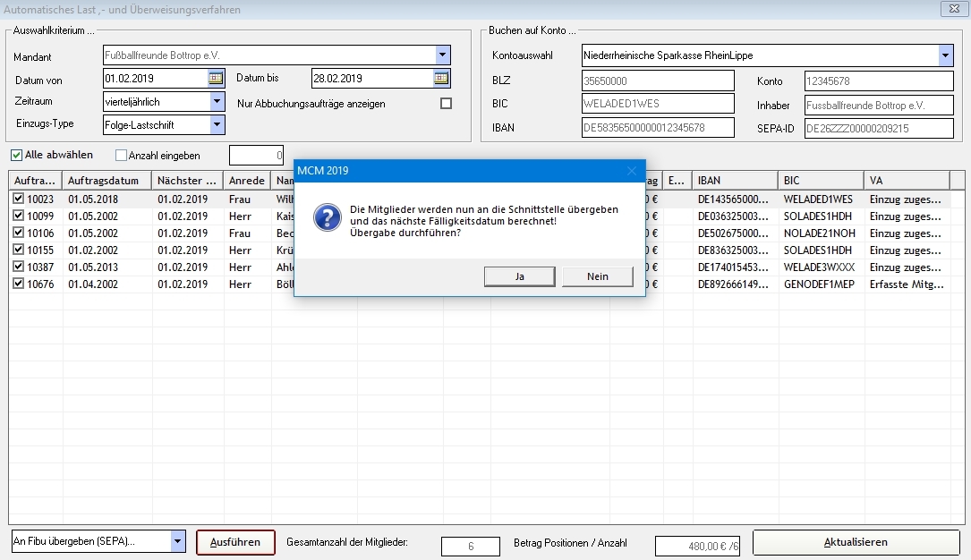
Task: Check Nur Abbuchungsaufträge anzeigen box
Action: coord(446,104)
